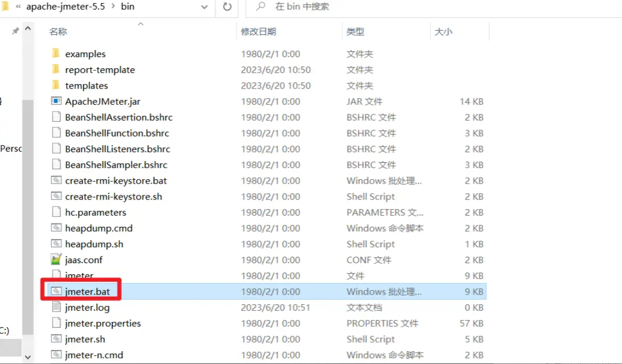Viewport: 622px width, 364px height.
Task: Expand the breadcrumb chevron after apache-jmeter-5.5
Action: click(113, 6)
